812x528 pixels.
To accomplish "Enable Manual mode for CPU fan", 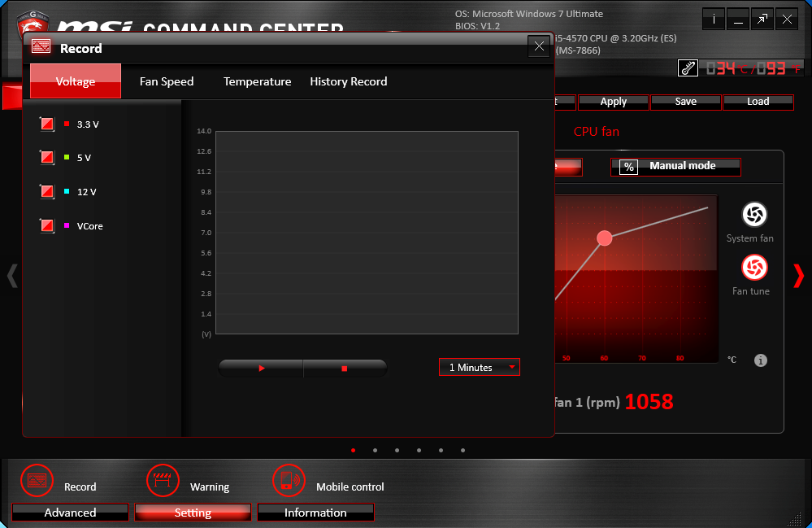I will 675,167.
